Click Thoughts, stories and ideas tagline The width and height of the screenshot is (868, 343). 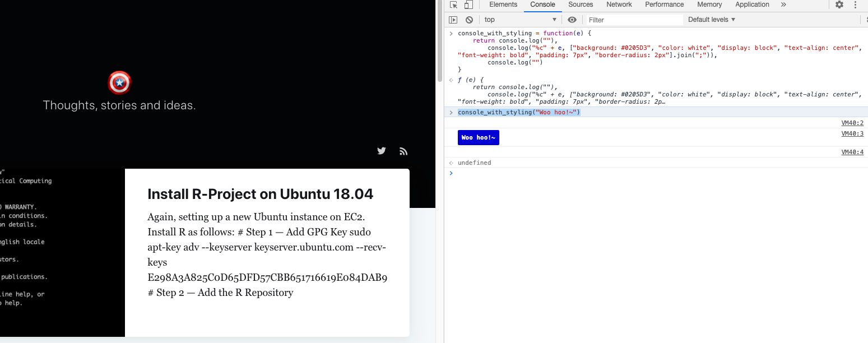119,105
